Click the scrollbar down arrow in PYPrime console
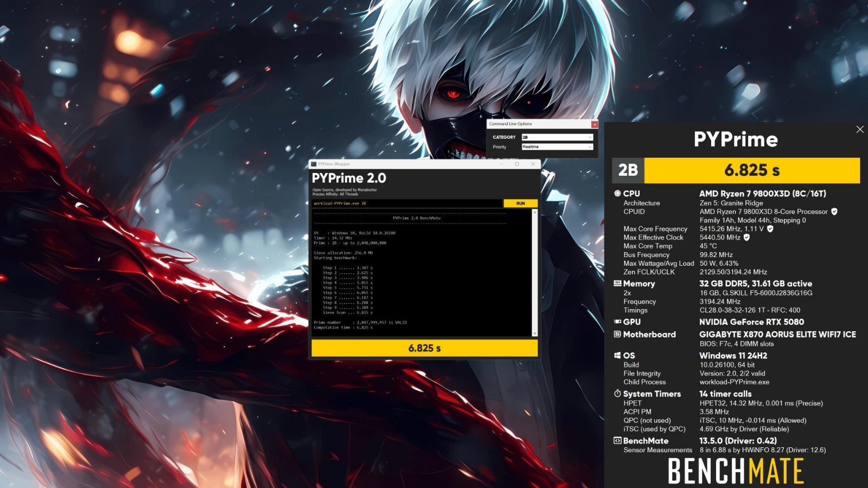This screenshot has width=868, height=488. click(x=534, y=333)
